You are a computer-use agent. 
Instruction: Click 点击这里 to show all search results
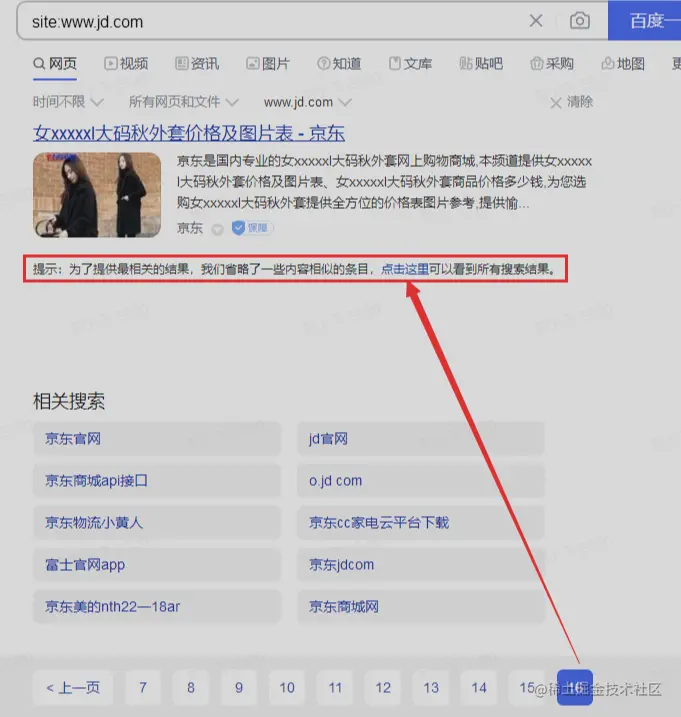click(x=405, y=269)
